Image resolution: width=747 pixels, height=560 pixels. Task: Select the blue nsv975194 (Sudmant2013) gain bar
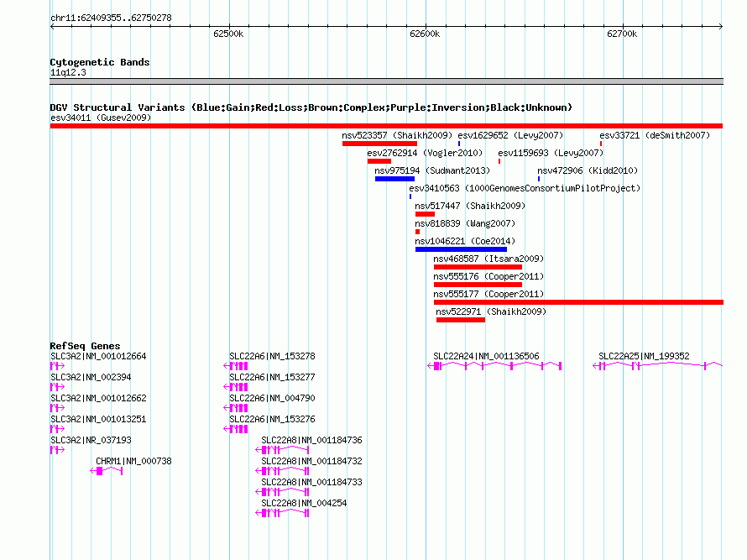(x=394, y=179)
